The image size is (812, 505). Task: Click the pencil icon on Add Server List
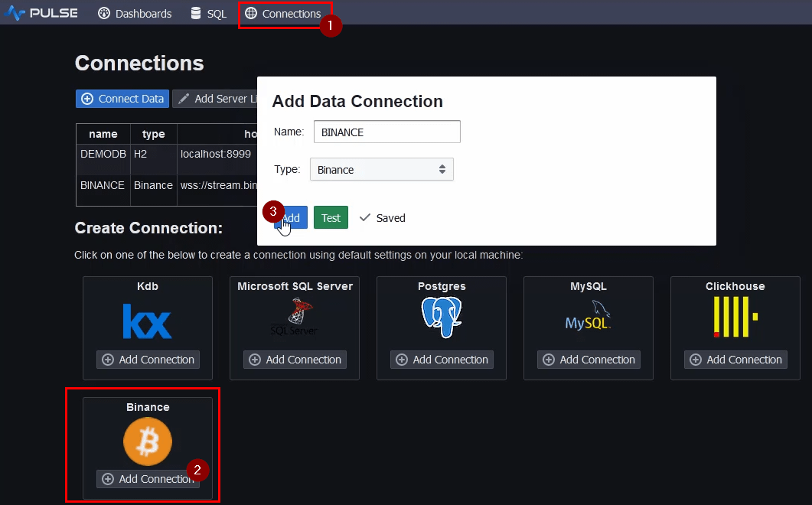click(x=184, y=99)
